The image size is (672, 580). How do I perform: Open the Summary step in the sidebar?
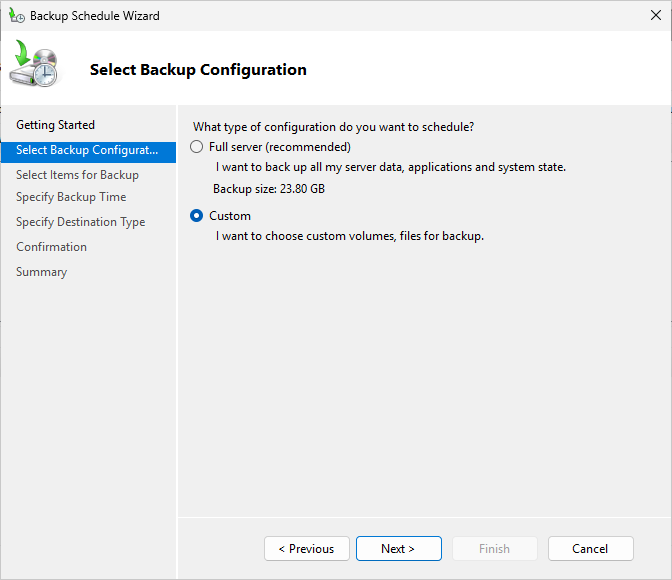(41, 272)
